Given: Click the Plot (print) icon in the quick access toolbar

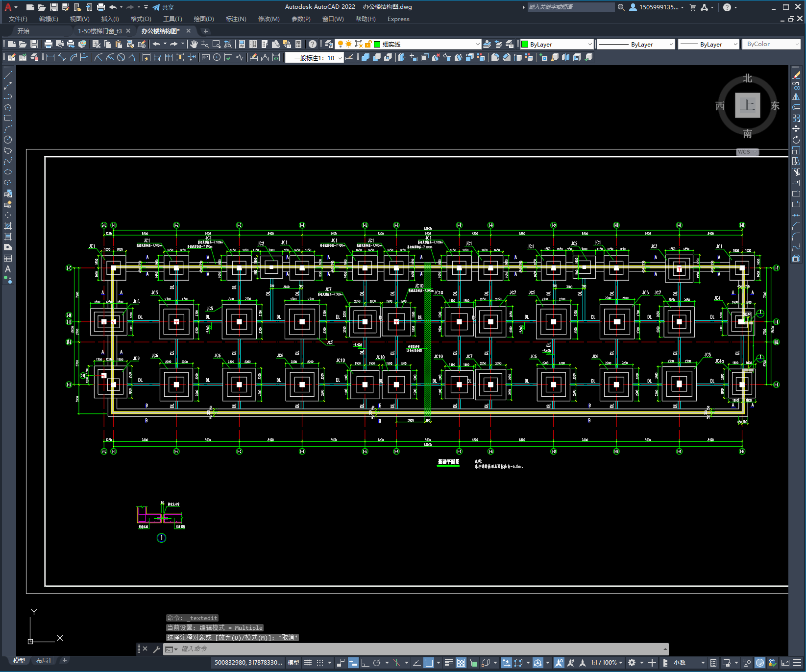Looking at the screenshot, I should click(101, 7).
